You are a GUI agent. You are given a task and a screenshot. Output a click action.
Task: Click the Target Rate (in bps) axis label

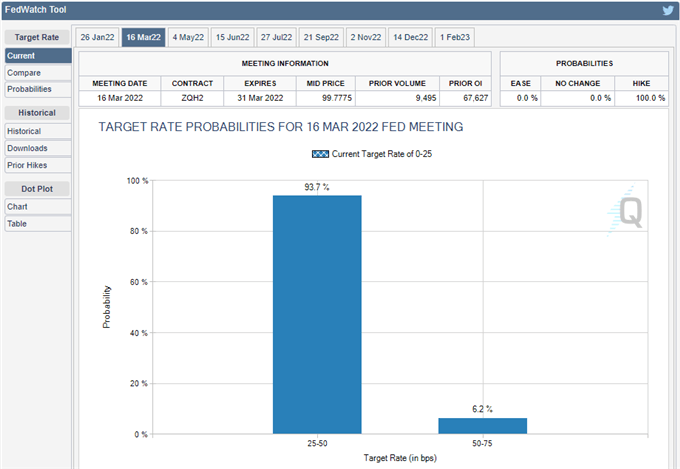coord(400,458)
